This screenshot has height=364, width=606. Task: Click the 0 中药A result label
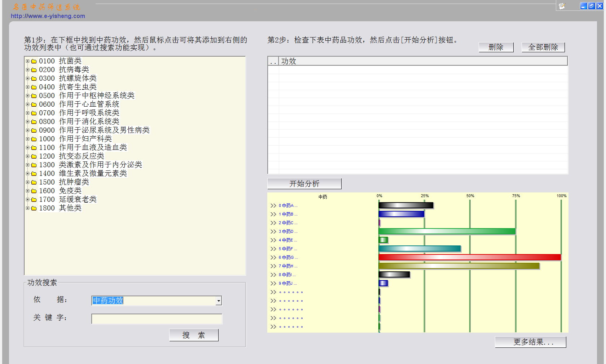pyautogui.click(x=288, y=206)
